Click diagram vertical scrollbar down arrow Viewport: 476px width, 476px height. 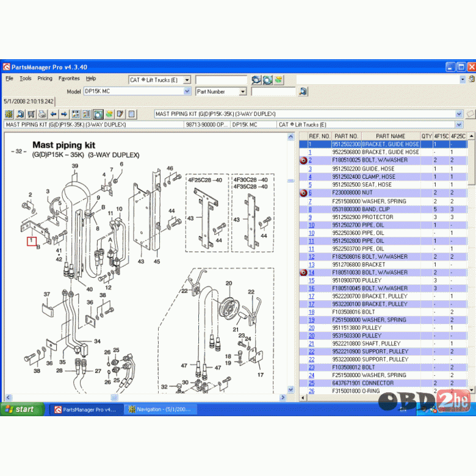tap(290, 389)
